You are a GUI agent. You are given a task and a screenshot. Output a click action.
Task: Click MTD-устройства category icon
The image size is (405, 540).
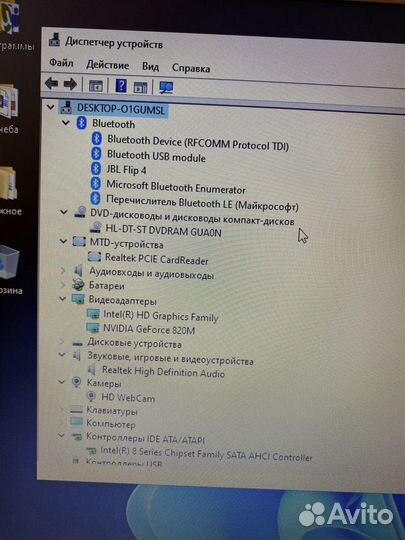[x=79, y=241]
